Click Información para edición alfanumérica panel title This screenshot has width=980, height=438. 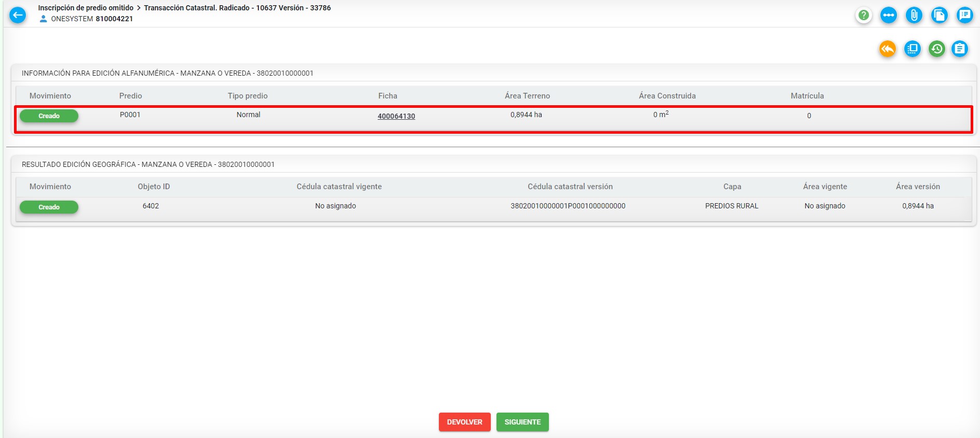click(167, 73)
